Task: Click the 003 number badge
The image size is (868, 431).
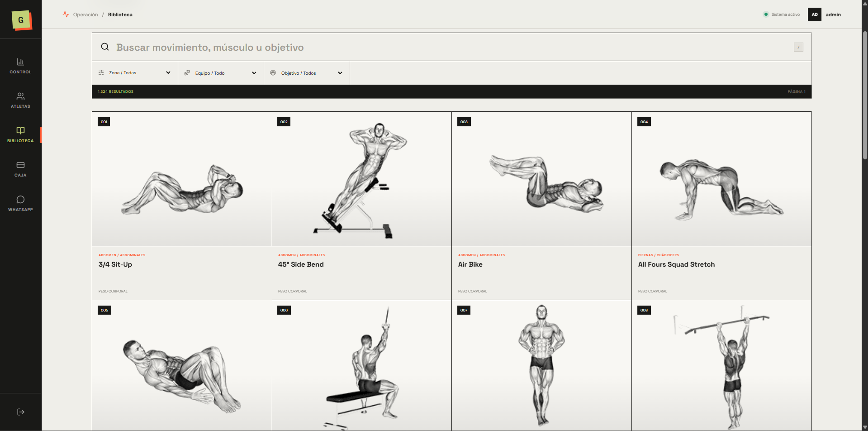Action: pos(464,122)
